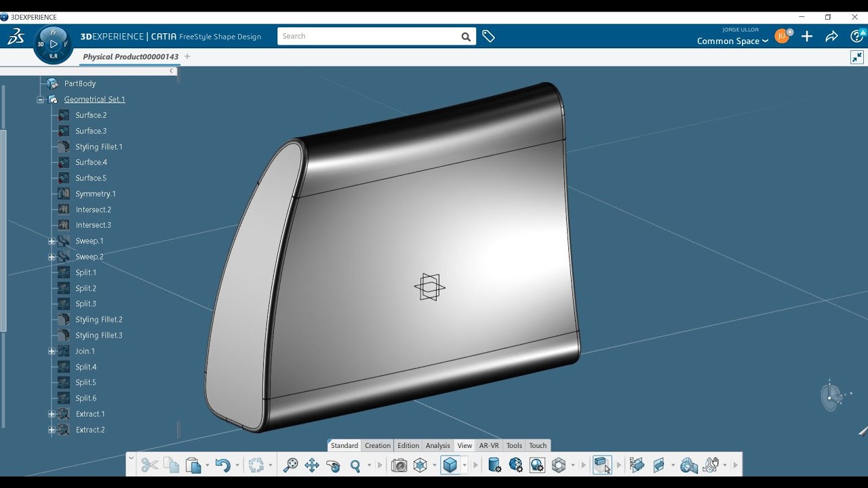Screen dimensions: 868x488
Task: Click the Paste clipboard icon
Action: click(193, 465)
